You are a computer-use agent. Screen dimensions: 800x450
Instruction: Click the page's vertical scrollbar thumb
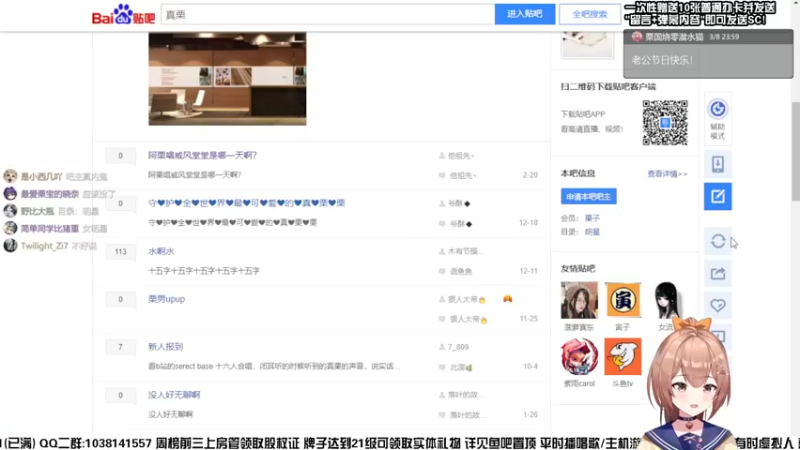pyautogui.click(x=795, y=152)
